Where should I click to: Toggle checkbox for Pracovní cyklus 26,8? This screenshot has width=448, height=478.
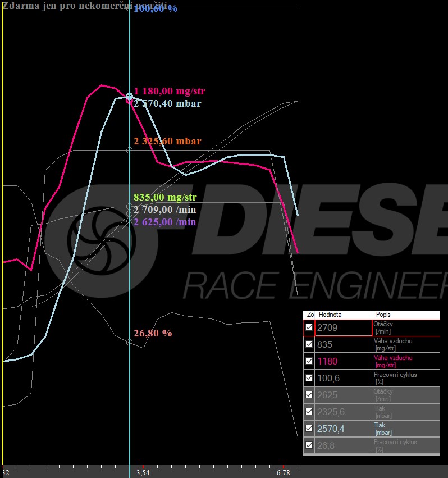[309, 445]
